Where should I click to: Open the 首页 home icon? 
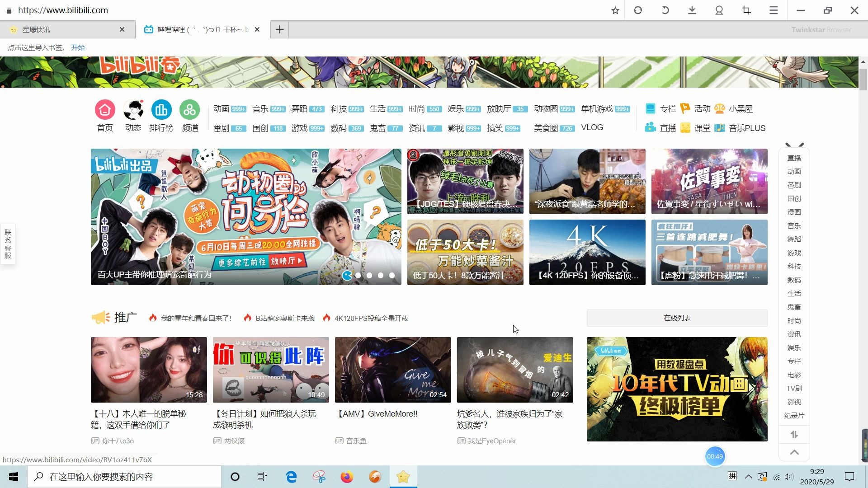click(105, 110)
